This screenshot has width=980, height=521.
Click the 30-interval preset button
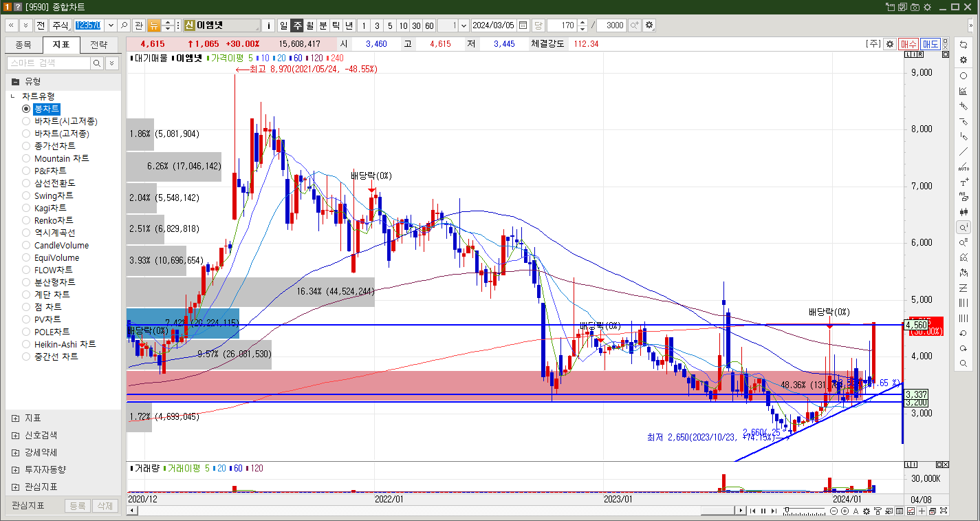coord(416,25)
